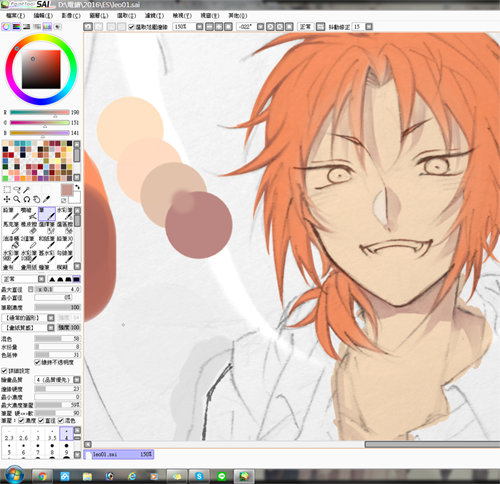The image size is (500, 484).
Task: Open Google Chrome from the taskbar
Action: 42,476
